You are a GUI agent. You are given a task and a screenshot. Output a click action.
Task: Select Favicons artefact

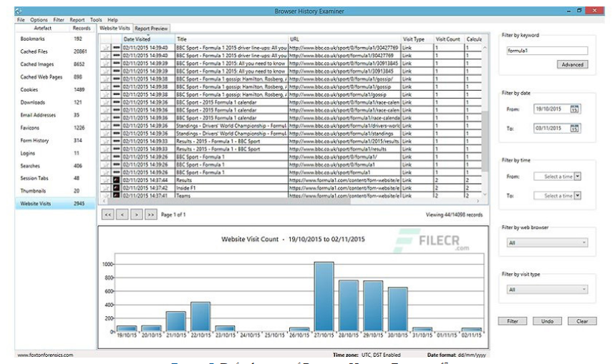click(55, 128)
